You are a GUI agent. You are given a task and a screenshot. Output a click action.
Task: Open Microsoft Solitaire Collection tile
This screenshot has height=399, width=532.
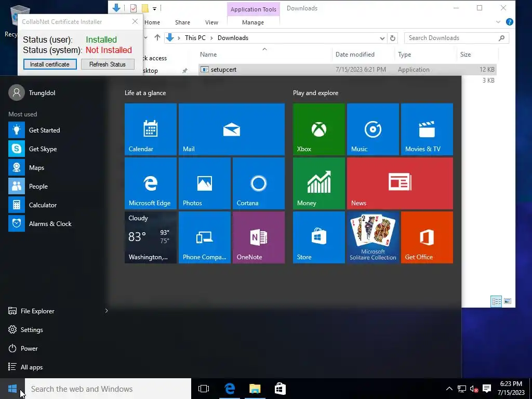[x=373, y=237]
